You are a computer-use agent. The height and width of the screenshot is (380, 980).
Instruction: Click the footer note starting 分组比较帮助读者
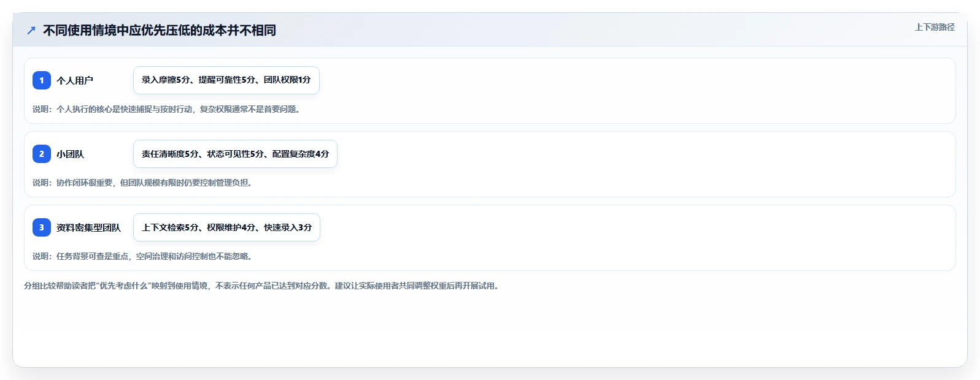(x=261, y=286)
